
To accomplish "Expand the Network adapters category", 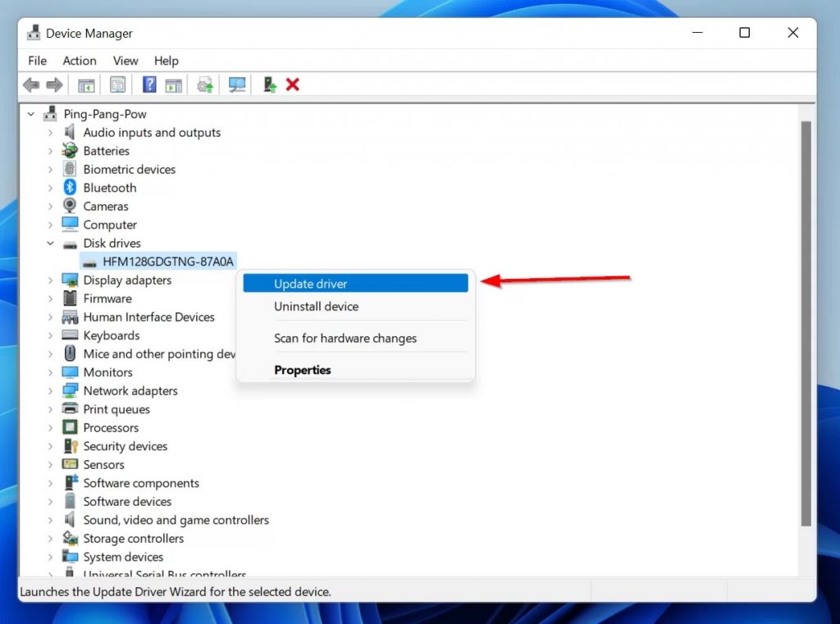I will [49, 390].
